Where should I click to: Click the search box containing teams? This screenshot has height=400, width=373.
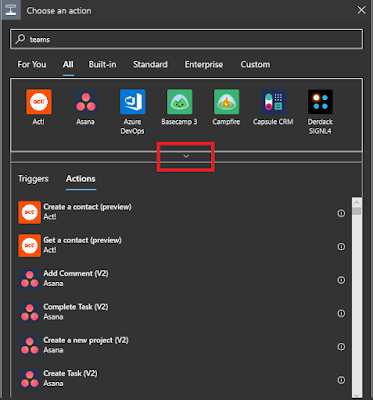(x=186, y=39)
